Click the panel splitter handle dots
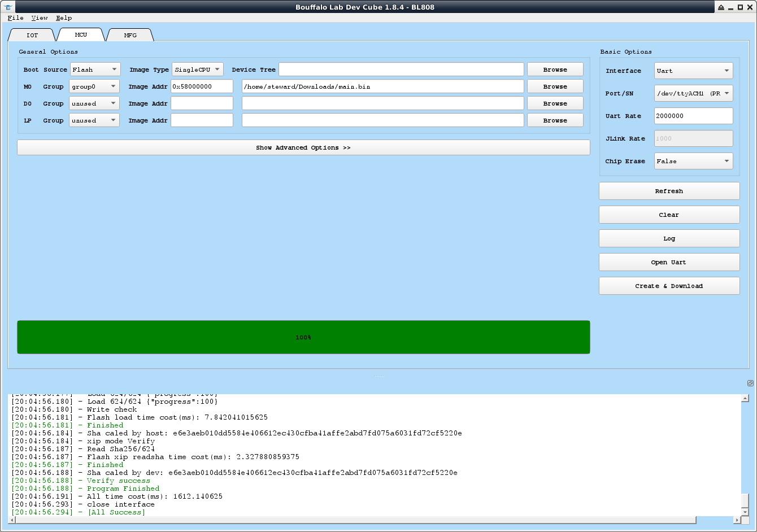 tap(379, 376)
